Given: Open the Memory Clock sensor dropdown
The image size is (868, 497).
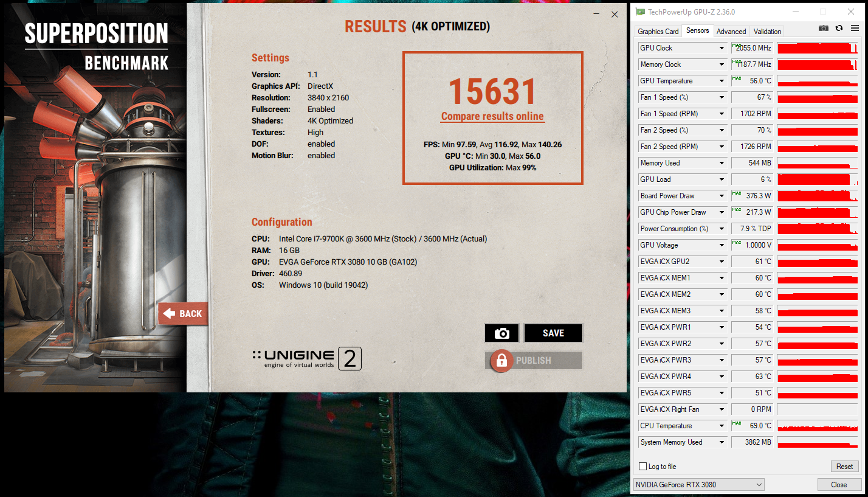Looking at the screenshot, I should click(x=722, y=64).
